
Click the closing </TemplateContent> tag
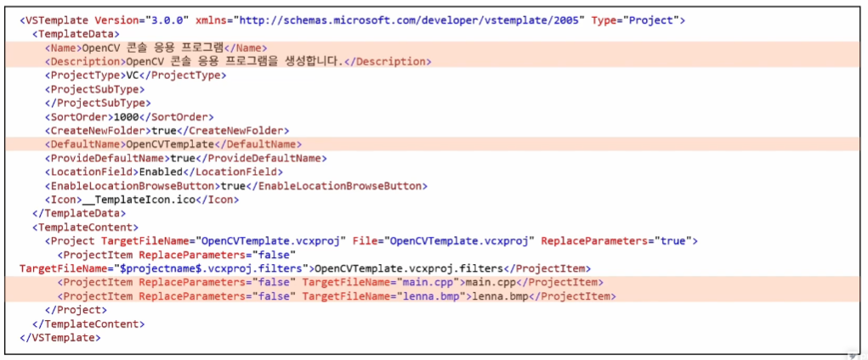pyautogui.click(x=88, y=324)
